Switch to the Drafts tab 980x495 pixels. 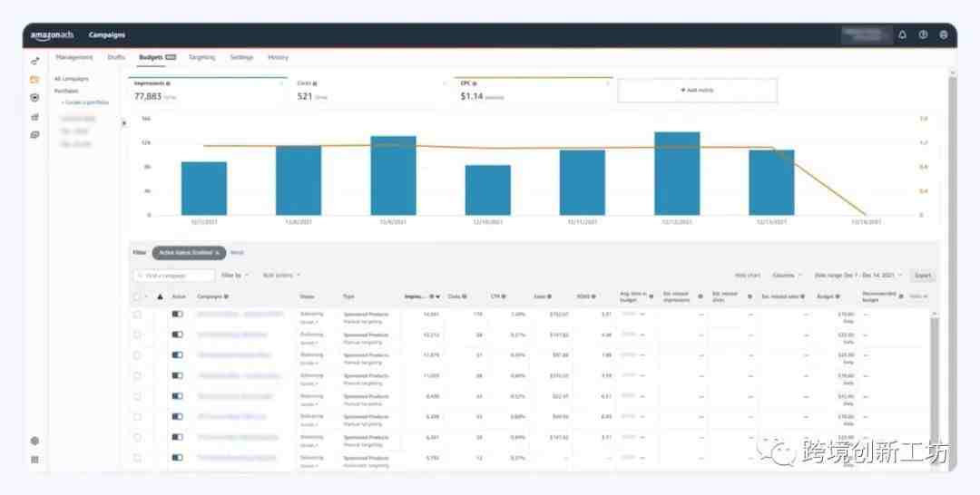116,57
